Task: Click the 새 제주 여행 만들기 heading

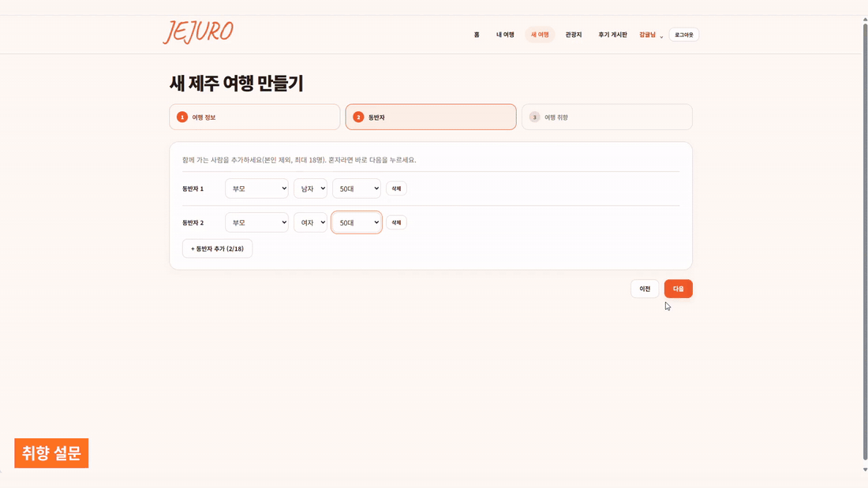Action: (237, 84)
